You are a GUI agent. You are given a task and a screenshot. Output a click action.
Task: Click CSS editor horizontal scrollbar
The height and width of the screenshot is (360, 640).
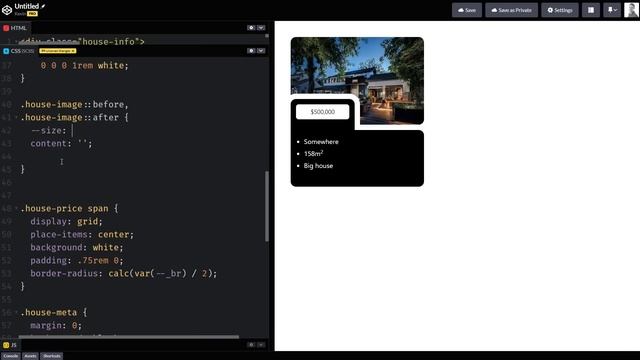tap(129, 337)
